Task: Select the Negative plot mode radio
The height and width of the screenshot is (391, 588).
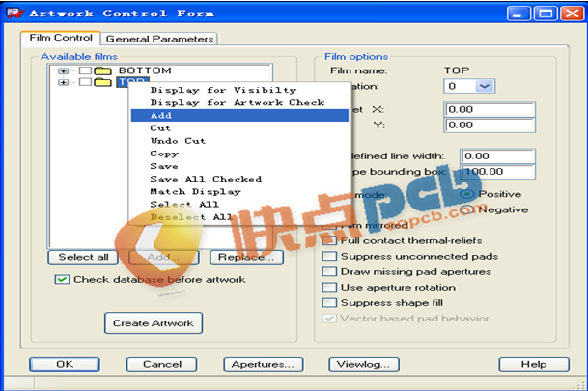Action: (x=467, y=209)
